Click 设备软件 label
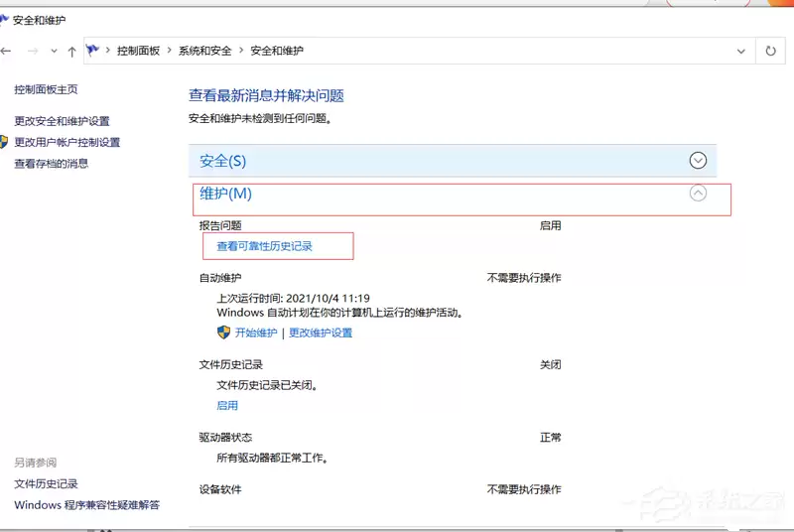 [x=220, y=489]
